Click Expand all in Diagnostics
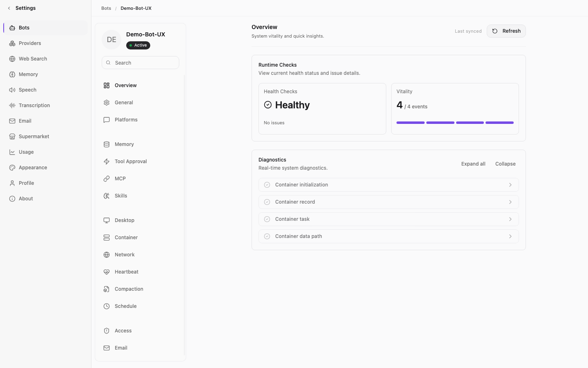 tap(473, 164)
